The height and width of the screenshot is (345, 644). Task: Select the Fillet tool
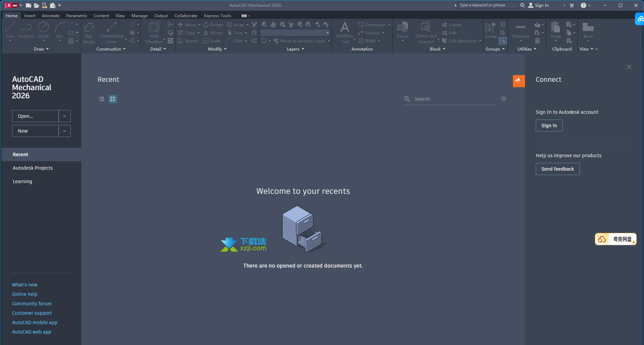point(235,41)
